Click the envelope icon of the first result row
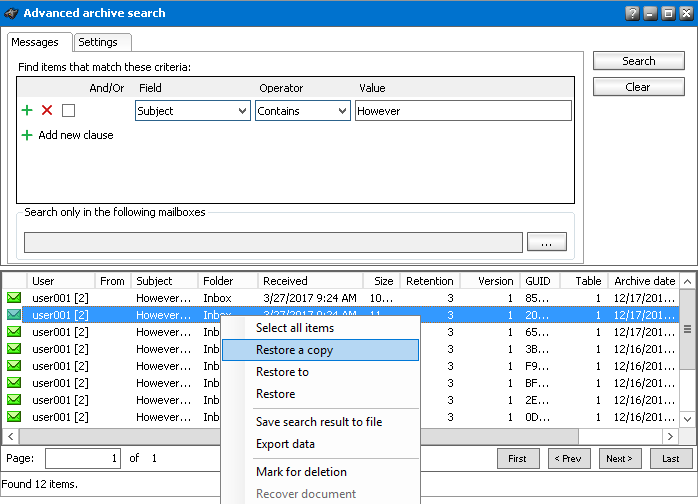This screenshot has height=504, width=698. point(14,298)
